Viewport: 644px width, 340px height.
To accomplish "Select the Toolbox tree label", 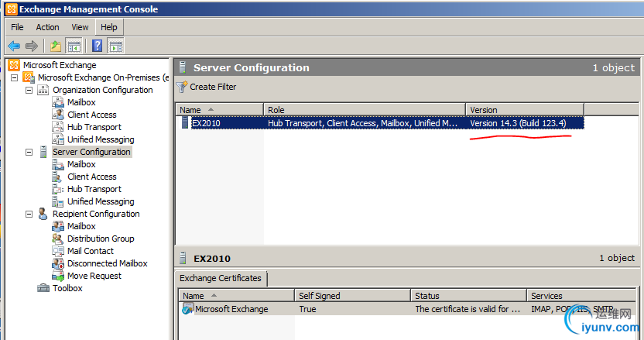I will click(67, 288).
